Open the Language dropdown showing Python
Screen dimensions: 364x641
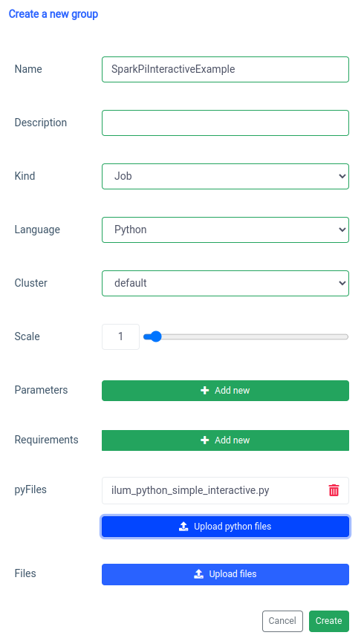225,230
